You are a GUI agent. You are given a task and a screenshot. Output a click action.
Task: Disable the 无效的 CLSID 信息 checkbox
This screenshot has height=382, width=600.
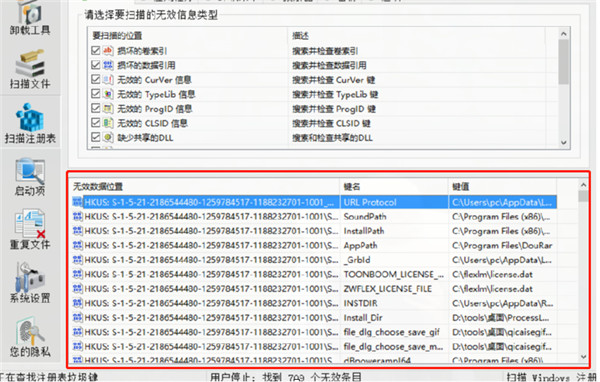(x=96, y=123)
